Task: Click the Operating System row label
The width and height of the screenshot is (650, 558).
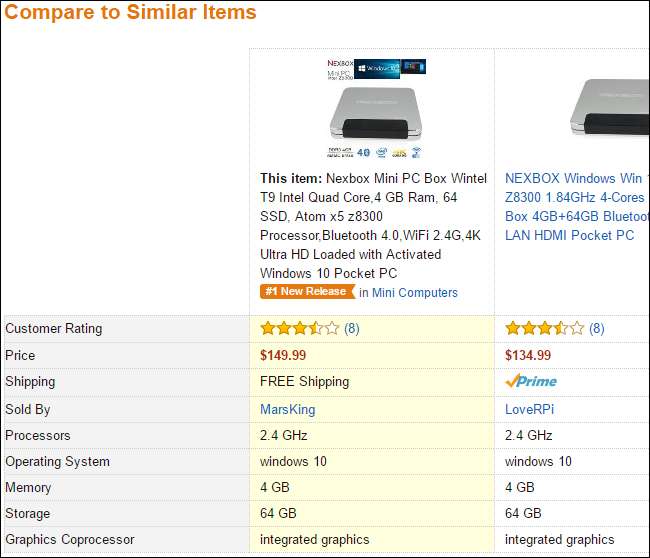Action: (x=58, y=461)
